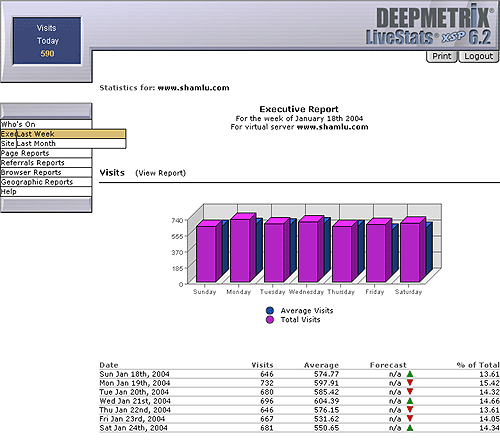Select Last Week submenu item
500x440 pixels.
[71, 134]
